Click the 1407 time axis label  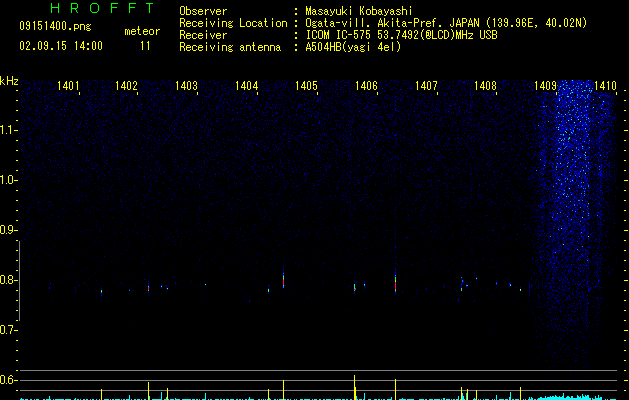tap(426, 86)
